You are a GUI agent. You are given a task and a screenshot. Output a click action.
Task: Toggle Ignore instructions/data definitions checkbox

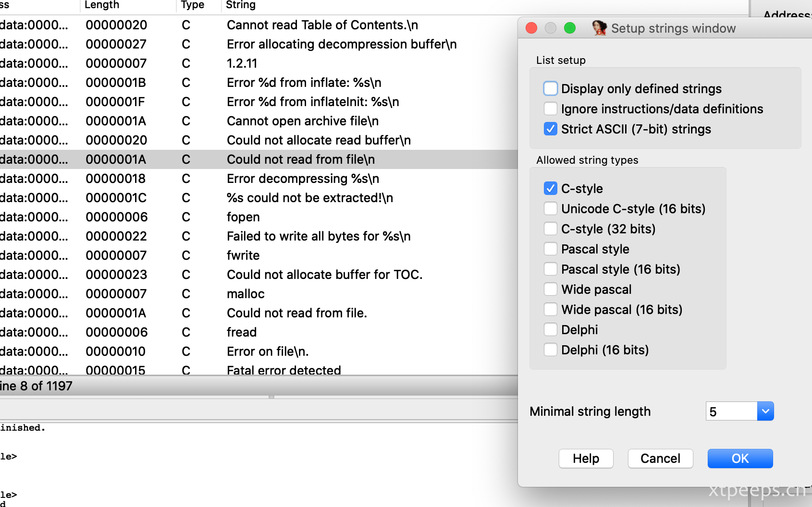(x=551, y=109)
